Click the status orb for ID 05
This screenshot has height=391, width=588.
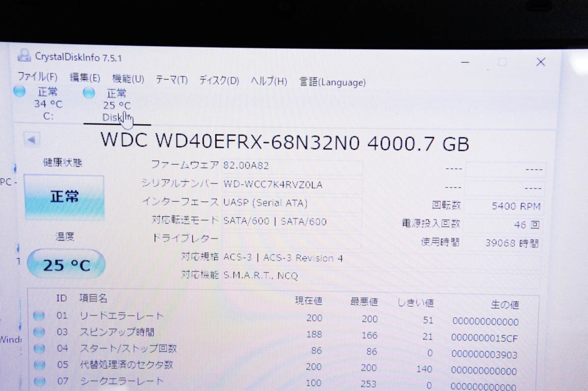[40, 365]
